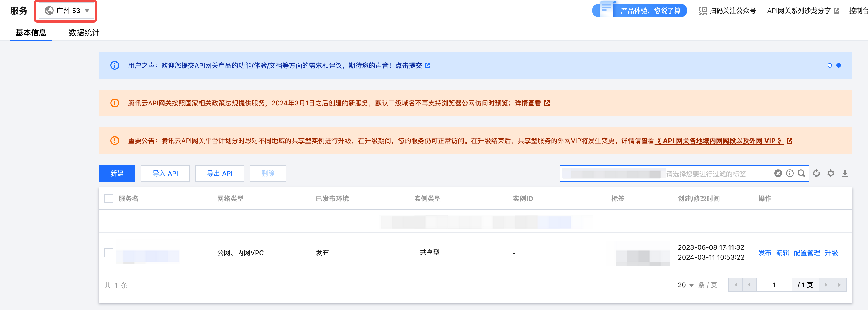Image resolution: width=868 pixels, height=310 pixels.
Task: Open the 配置管理 link for the service
Action: tap(806, 253)
